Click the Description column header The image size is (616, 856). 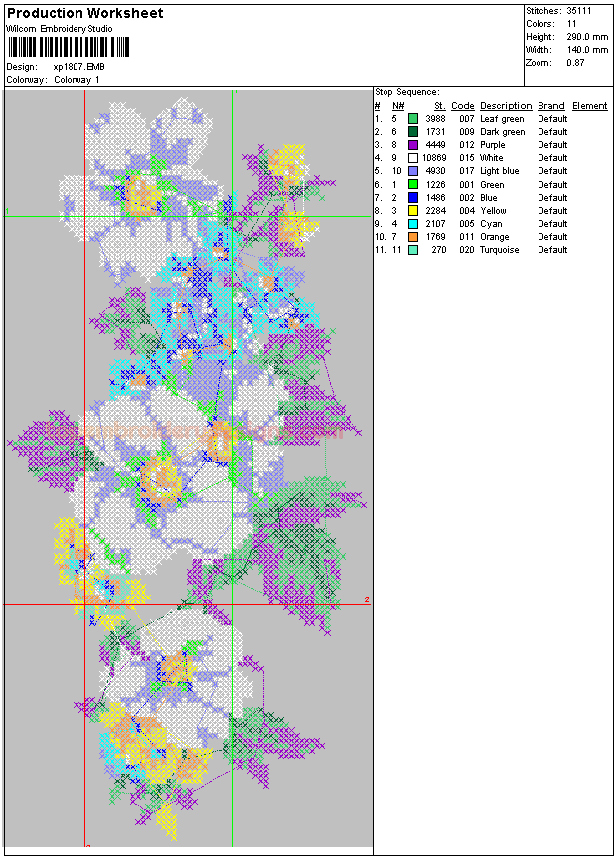coord(506,106)
